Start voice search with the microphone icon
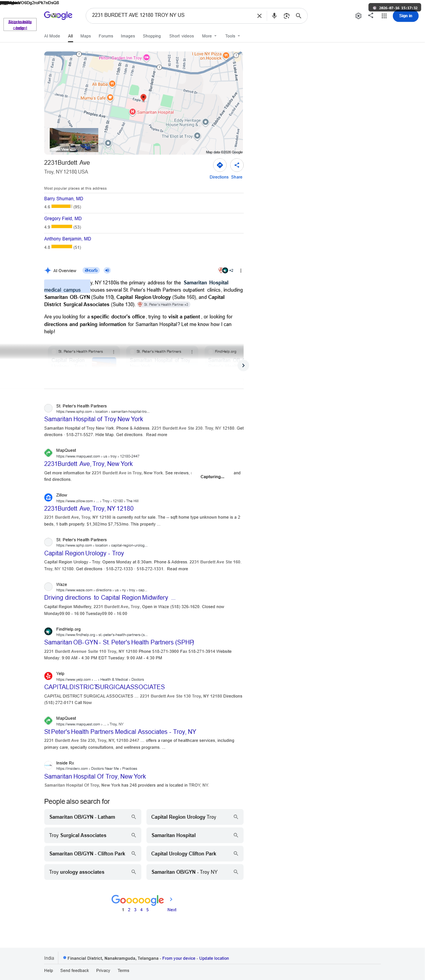430x980 pixels. click(x=274, y=16)
